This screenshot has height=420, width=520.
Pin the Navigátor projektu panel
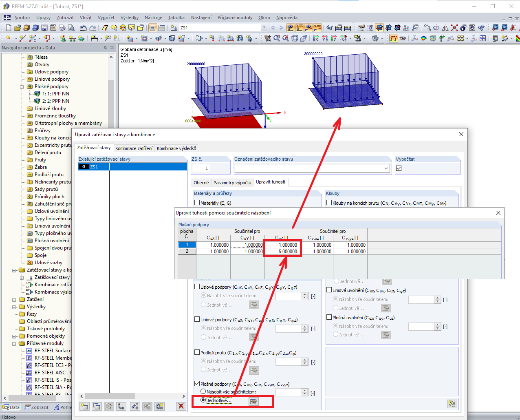(105, 48)
